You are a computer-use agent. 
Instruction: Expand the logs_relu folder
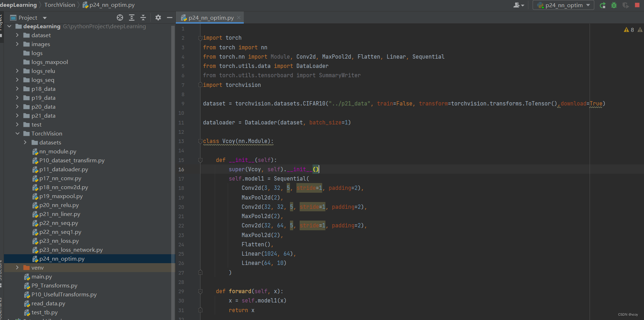17,71
